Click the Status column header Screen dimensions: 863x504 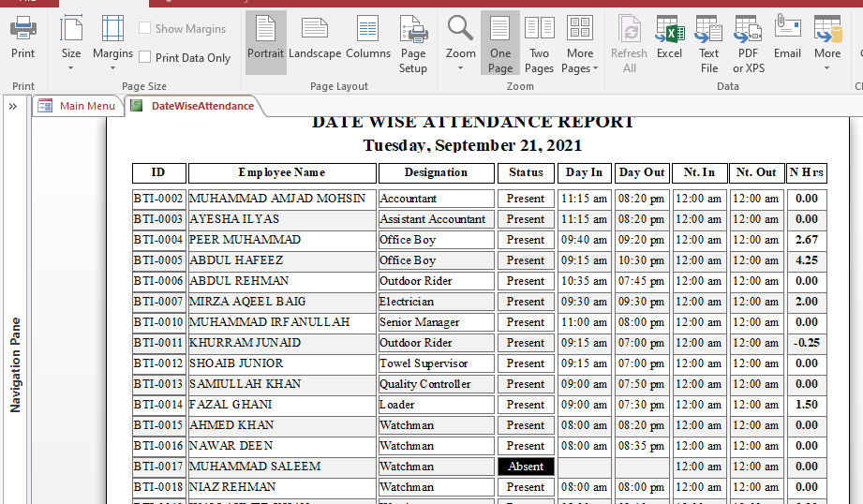tap(526, 172)
